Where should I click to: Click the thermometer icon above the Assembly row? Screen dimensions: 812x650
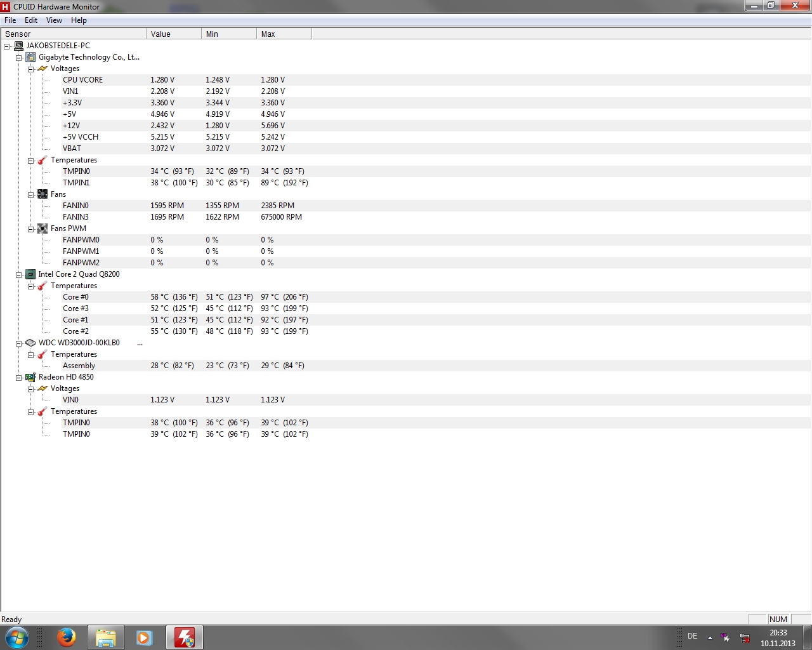pyautogui.click(x=43, y=354)
